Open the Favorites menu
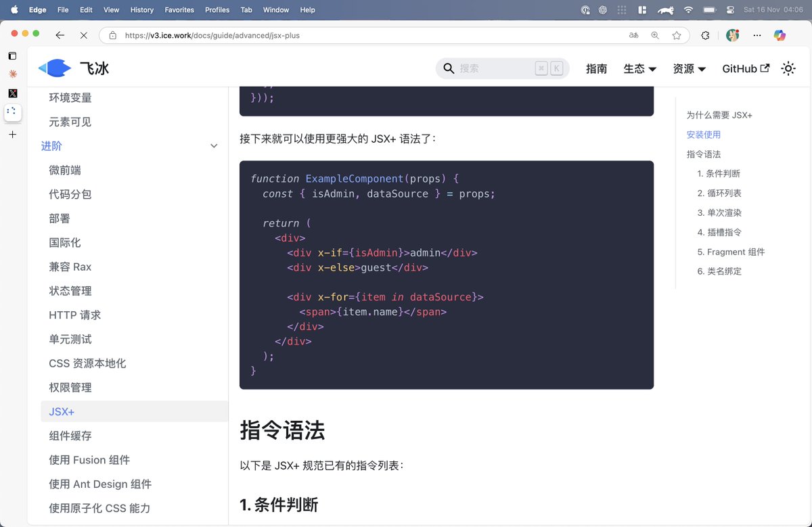 [179, 10]
